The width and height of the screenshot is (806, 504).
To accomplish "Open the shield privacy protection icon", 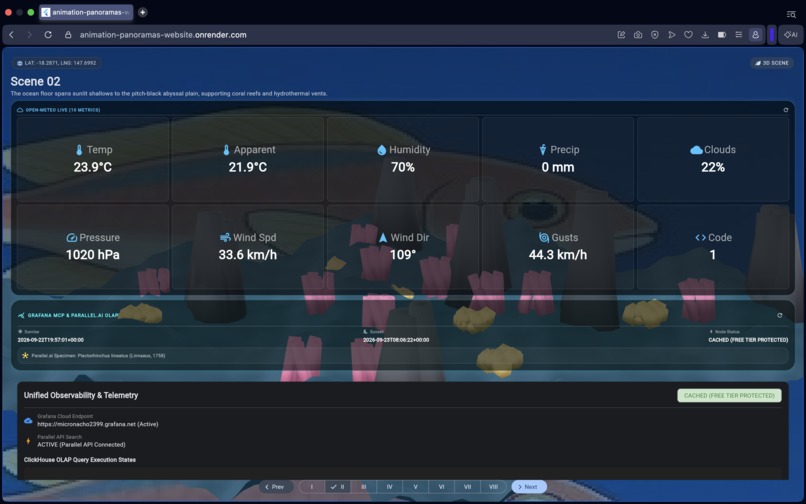I will pyautogui.click(x=654, y=35).
